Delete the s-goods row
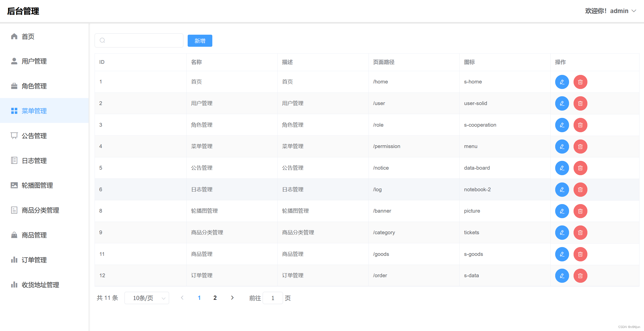This screenshot has height=331, width=644. click(x=580, y=254)
